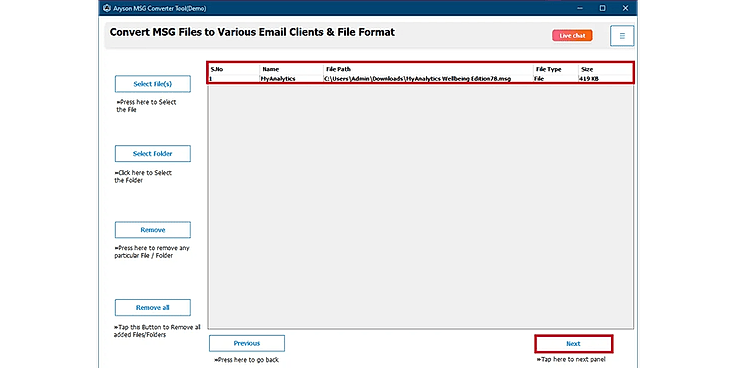The image size is (736, 368).
Task: Sort by the File Type column header
Action: coord(555,69)
